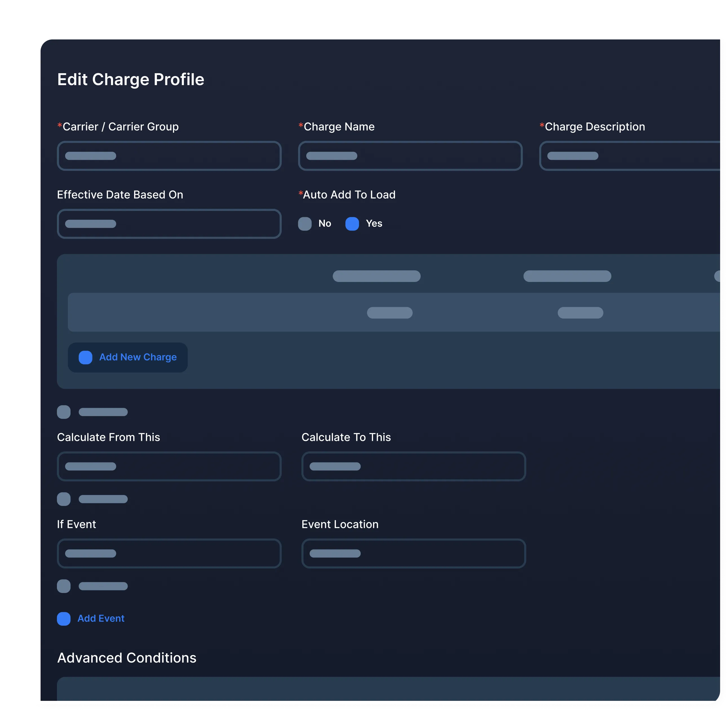Open the Carrier / Carrier Group dropdown
Screen dimensions: 728x711
tap(169, 156)
